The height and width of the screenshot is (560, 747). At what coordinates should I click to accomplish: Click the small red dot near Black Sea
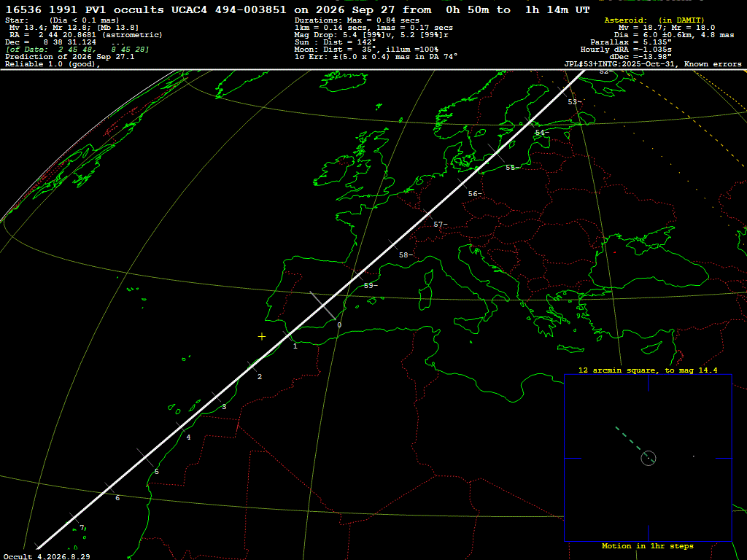(x=615, y=252)
